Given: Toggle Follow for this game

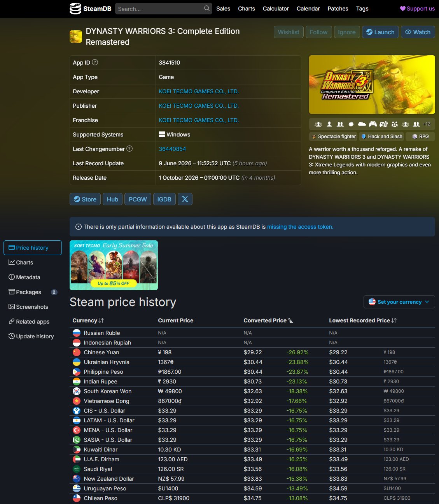Looking at the screenshot, I should coord(318,32).
